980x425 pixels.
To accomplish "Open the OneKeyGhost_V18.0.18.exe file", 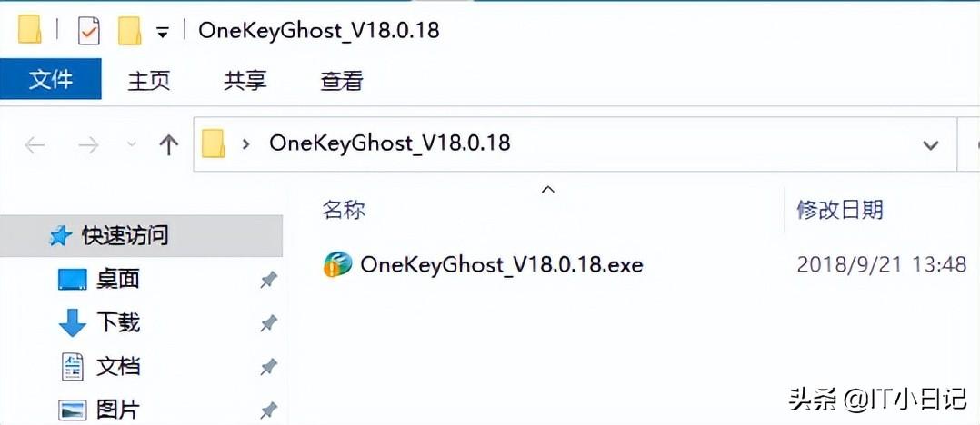I will click(483, 264).
